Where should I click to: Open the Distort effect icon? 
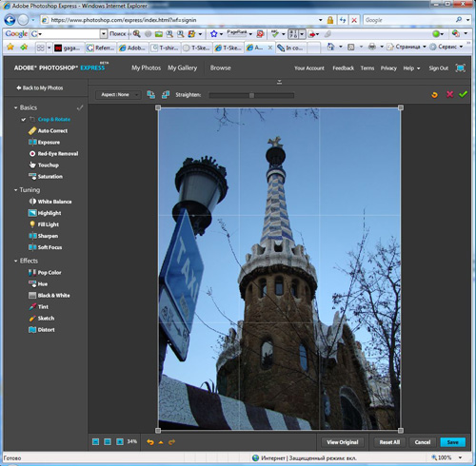coord(32,329)
